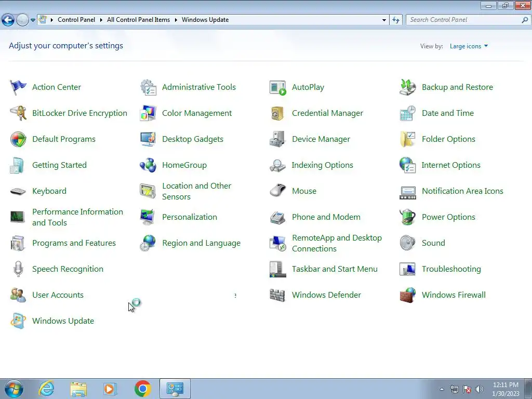Open the Folder Options icon

[407, 139]
